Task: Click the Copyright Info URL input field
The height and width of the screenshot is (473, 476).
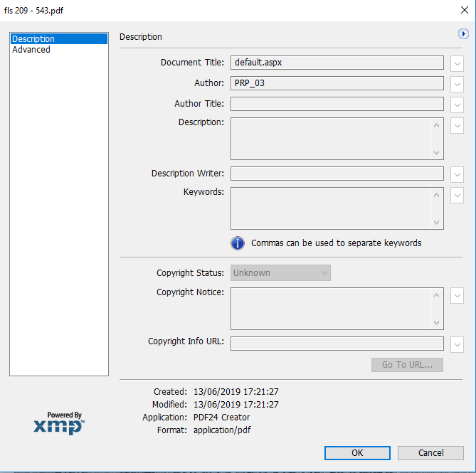Action: click(x=337, y=344)
